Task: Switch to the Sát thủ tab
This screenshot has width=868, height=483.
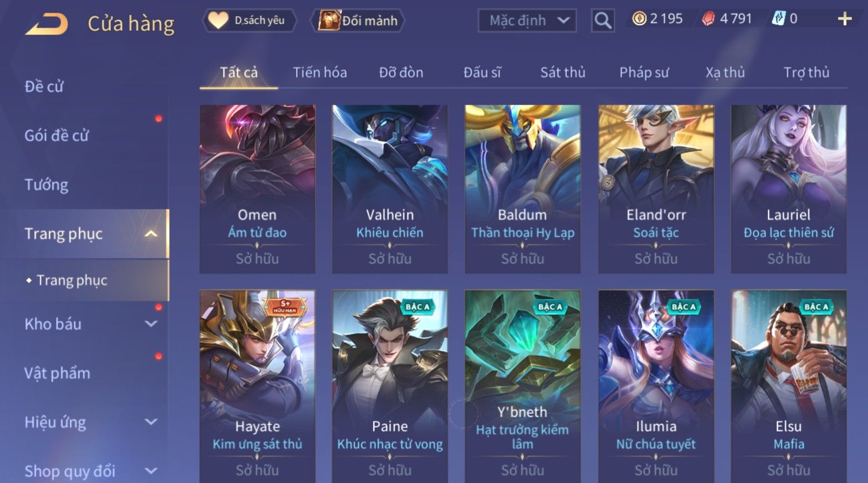Action: tap(562, 72)
